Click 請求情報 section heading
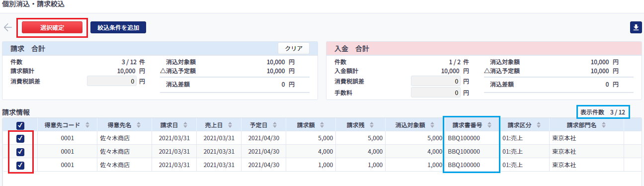644x186 pixels. (16, 112)
